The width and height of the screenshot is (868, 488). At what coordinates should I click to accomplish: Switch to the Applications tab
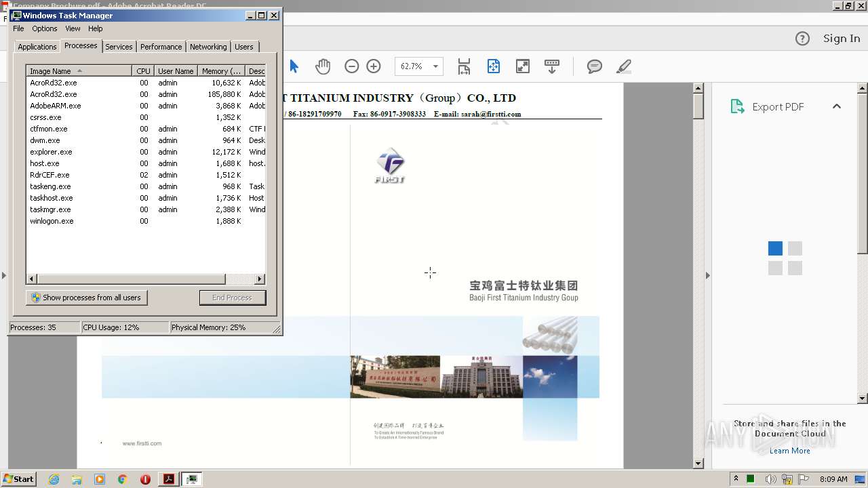(x=37, y=47)
